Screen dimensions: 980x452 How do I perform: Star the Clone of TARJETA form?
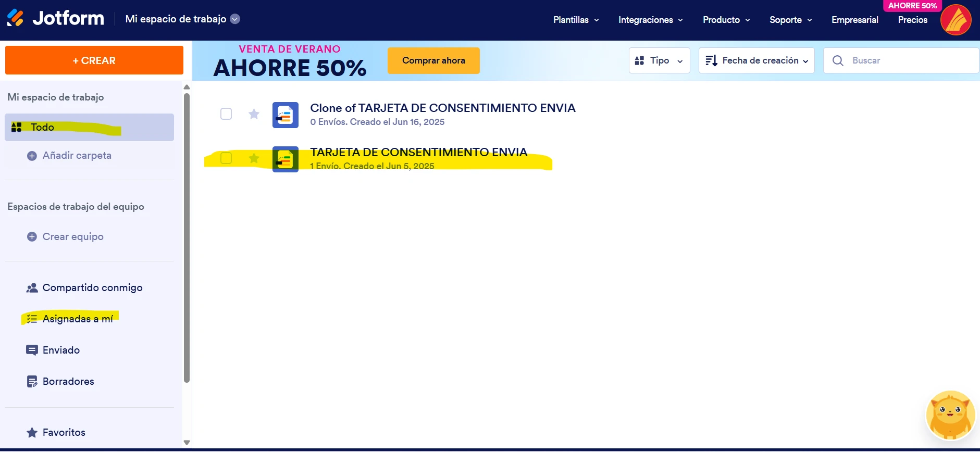coord(254,114)
